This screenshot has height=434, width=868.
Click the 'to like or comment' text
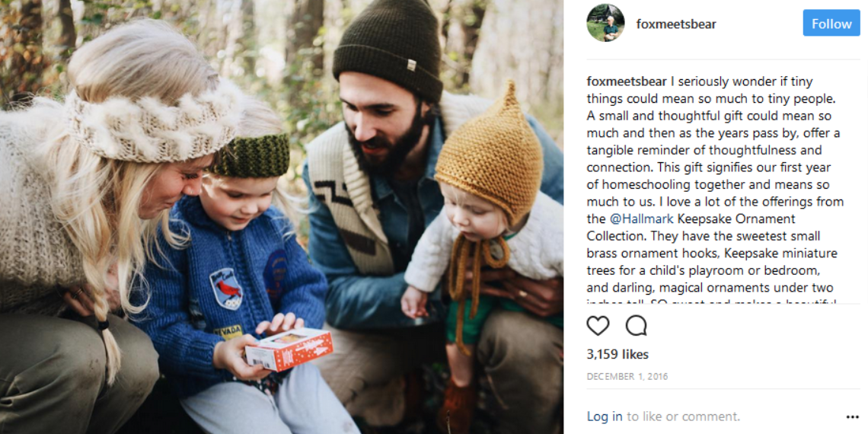click(683, 416)
